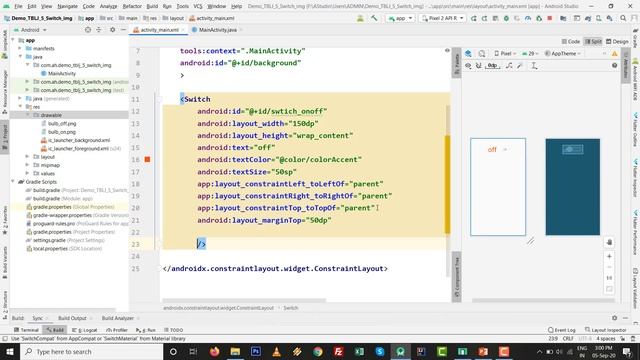The image size is (640, 360).
Task: Open the Event Log
Action: coord(562,330)
